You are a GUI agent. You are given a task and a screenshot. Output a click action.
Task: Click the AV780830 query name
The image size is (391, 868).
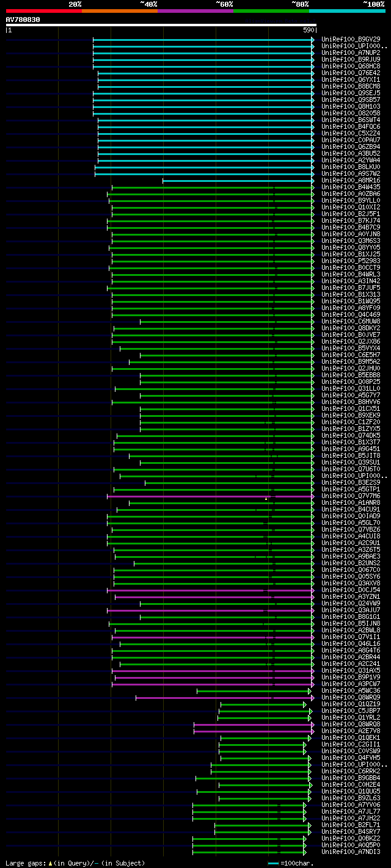pyautogui.click(x=23, y=20)
